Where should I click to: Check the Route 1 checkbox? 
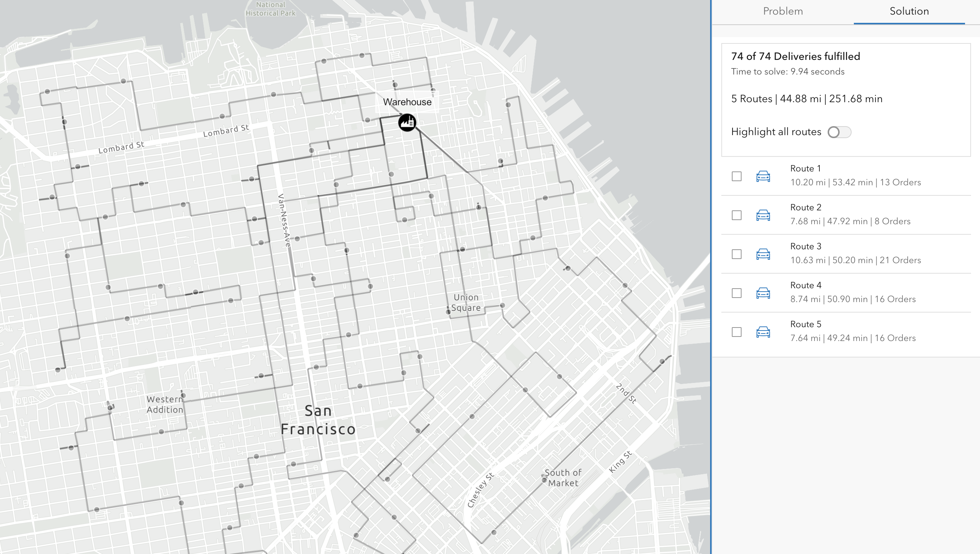click(737, 176)
